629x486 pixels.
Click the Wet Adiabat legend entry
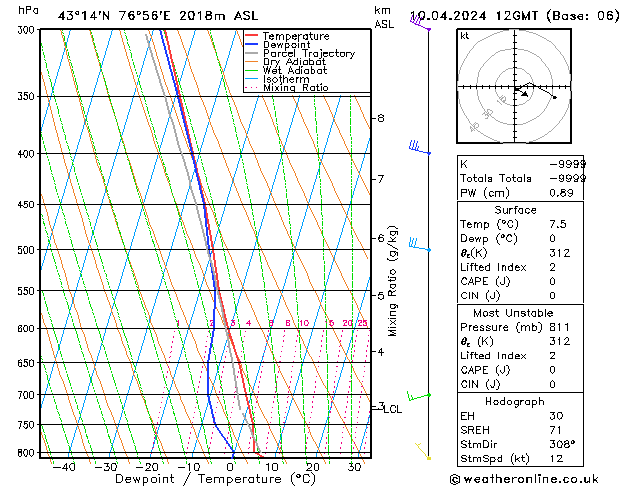click(x=286, y=71)
